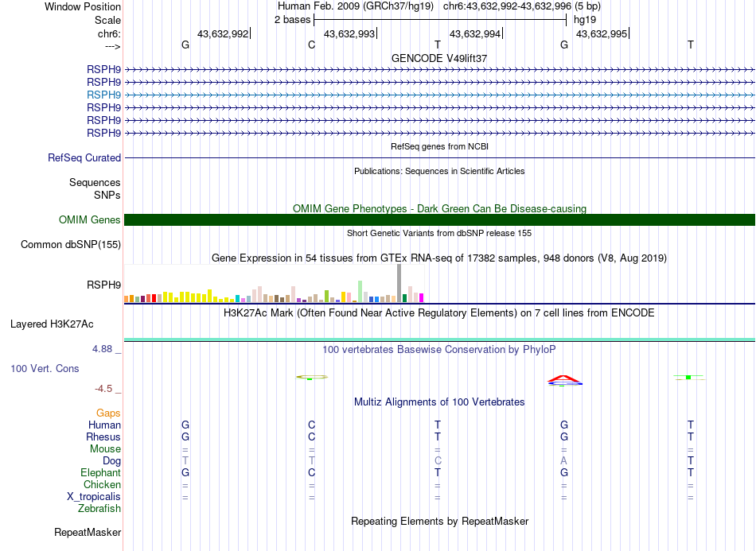Click the 100 Vert. Cons track label
The image size is (756, 551).
pos(45,368)
